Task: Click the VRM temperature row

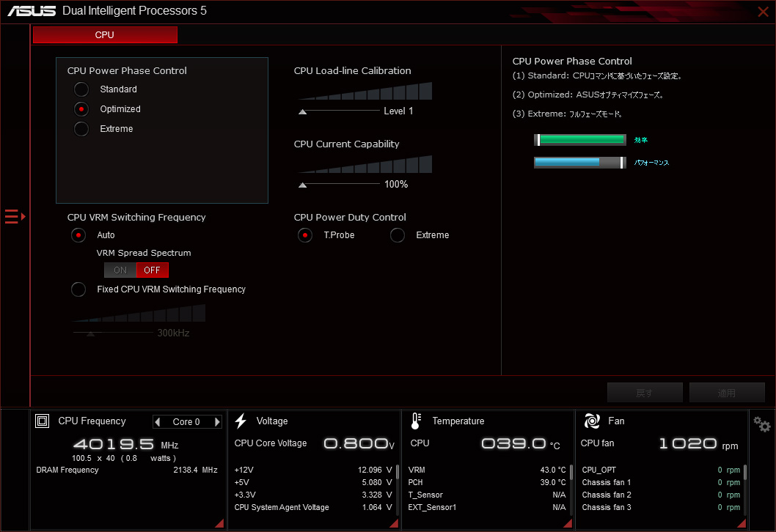Action: point(487,470)
